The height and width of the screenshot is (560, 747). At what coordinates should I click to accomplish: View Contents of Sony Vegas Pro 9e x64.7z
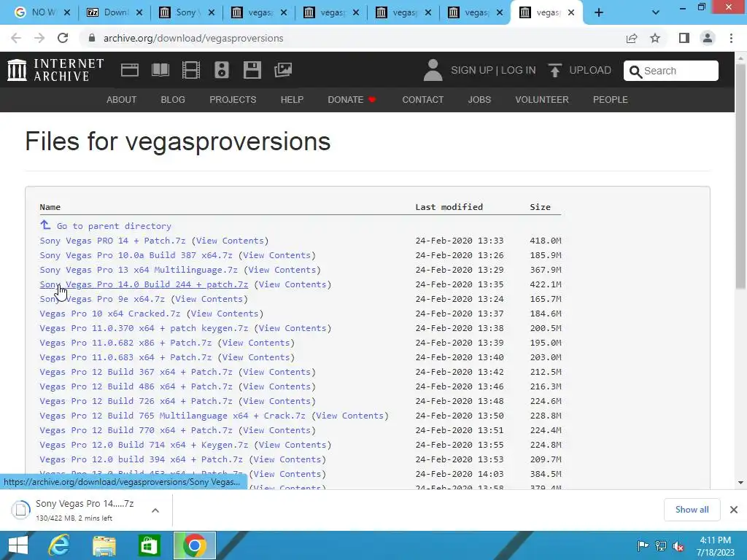pyautogui.click(x=209, y=299)
